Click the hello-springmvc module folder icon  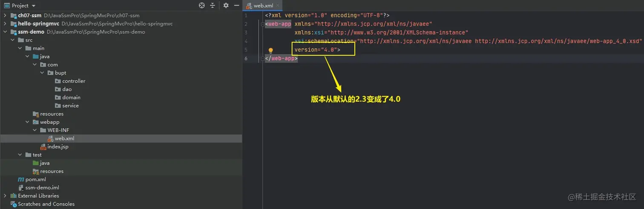tap(14, 23)
